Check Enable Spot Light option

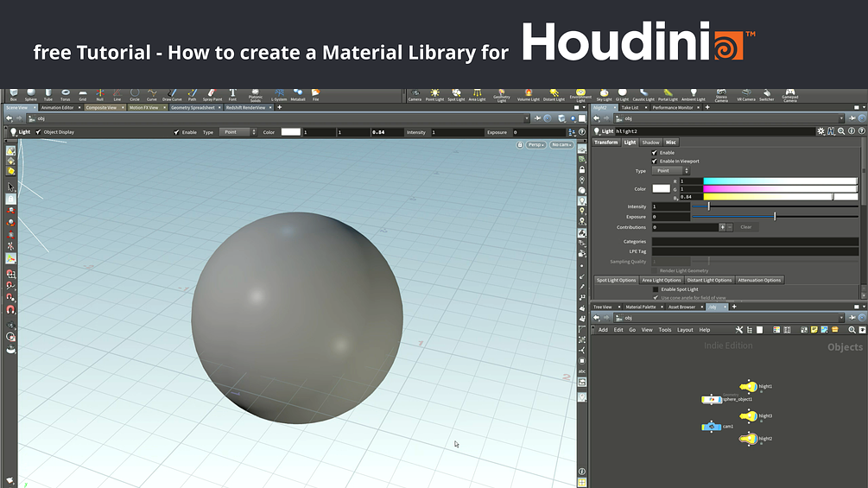[656, 289]
